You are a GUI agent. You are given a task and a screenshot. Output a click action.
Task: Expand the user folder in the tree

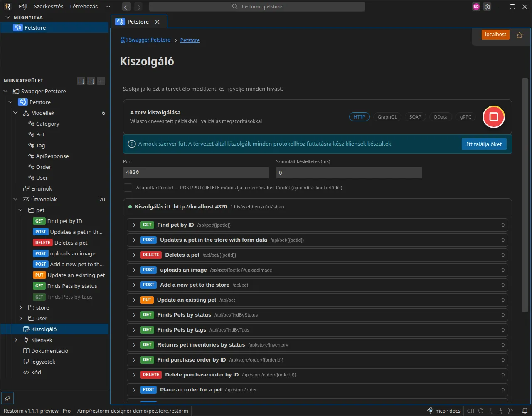click(x=21, y=319)
